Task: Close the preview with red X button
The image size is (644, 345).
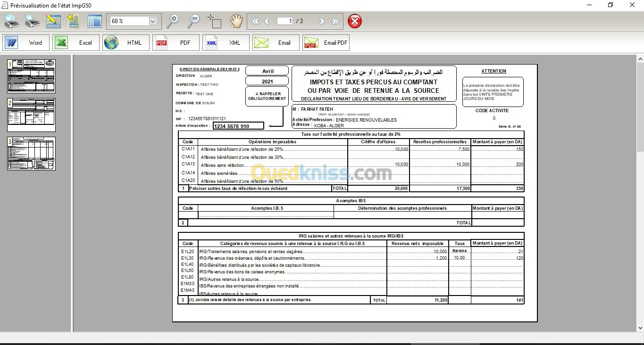Action: [355, 21]
